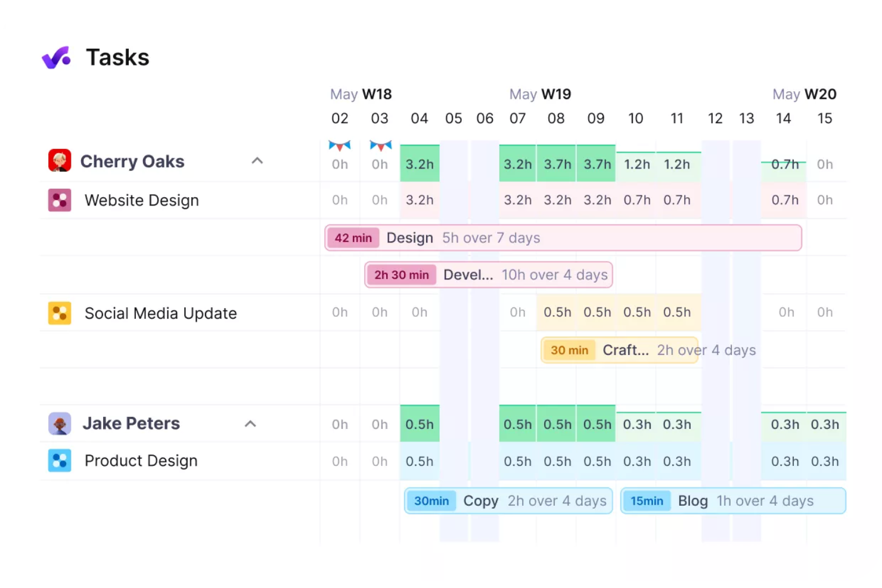Select day 04 column header
This screenshot has width=882, height=588.
(x=420, y=119)
